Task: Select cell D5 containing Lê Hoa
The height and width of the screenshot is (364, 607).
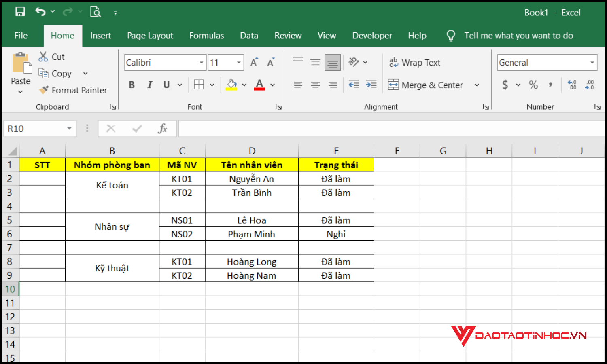Action: 252,220
